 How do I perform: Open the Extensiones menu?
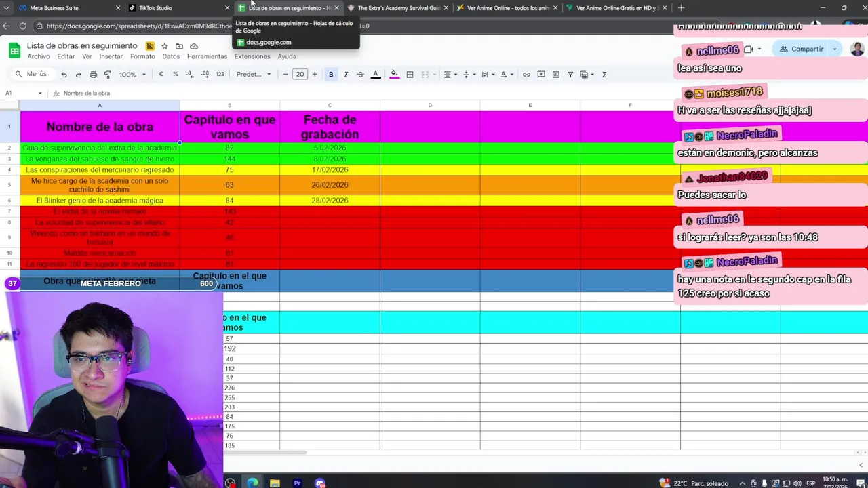point(252,56)
